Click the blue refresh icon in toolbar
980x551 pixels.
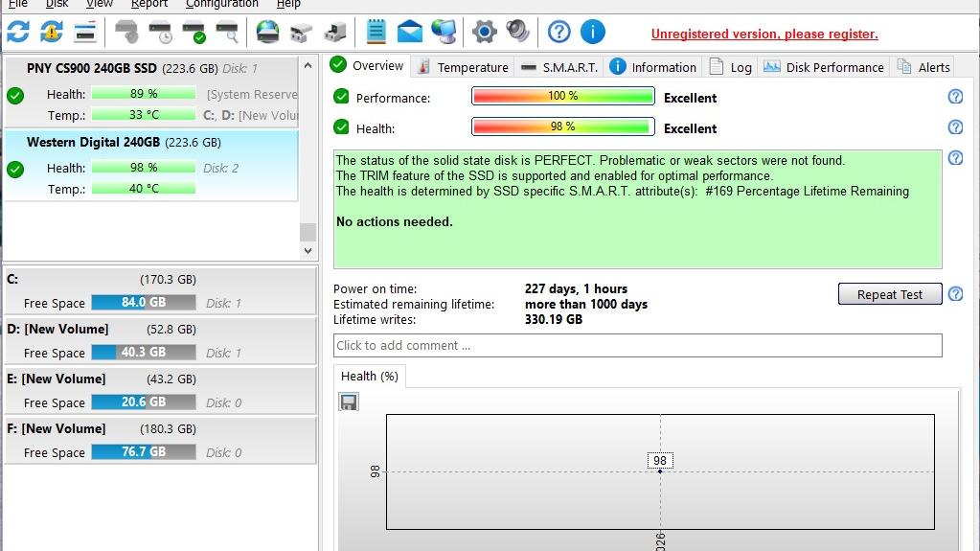tap(17, 32)
